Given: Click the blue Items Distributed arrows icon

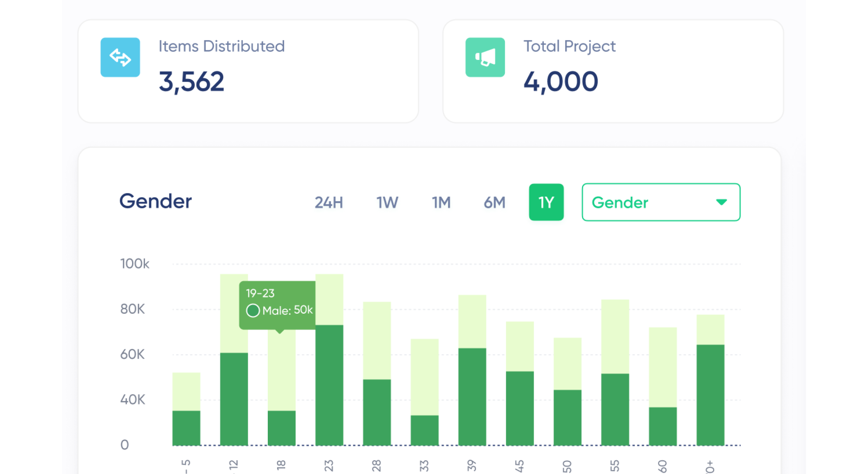Looking at the screenshot, I should [120, 57].
